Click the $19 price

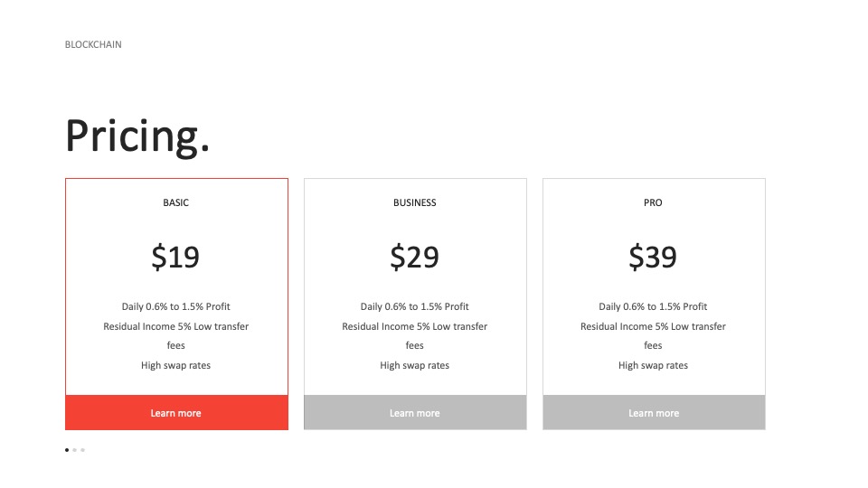(175, 257)
